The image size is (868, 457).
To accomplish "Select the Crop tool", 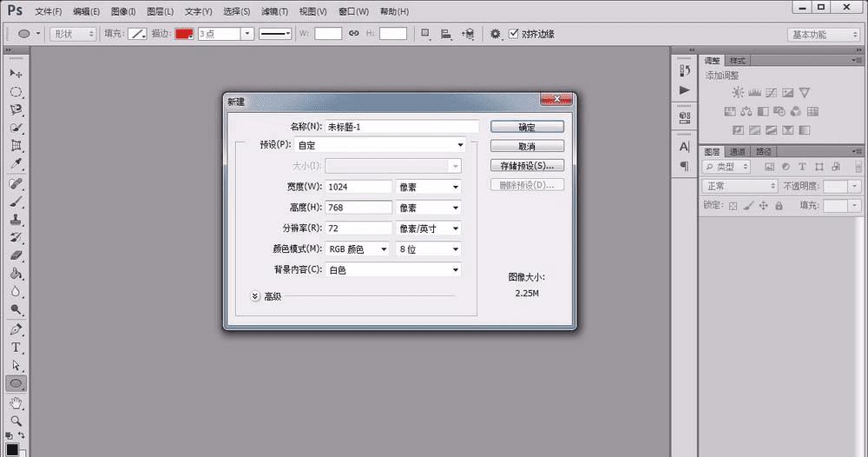I will point(16,146).
